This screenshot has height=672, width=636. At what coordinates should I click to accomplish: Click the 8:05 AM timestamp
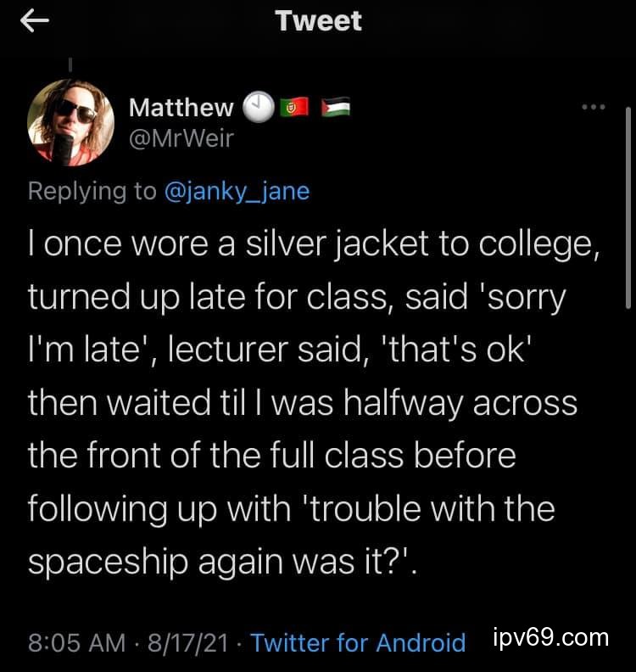pos(76,642)
